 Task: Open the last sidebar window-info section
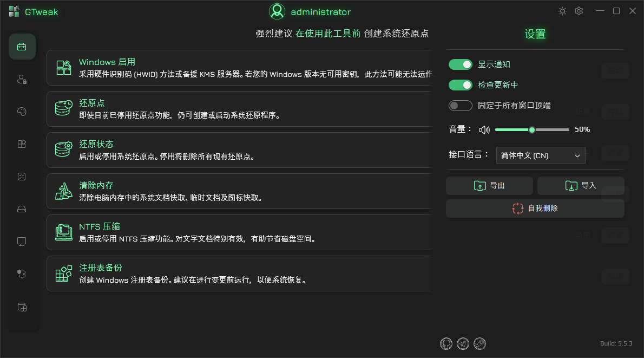(x=22, y=307)
